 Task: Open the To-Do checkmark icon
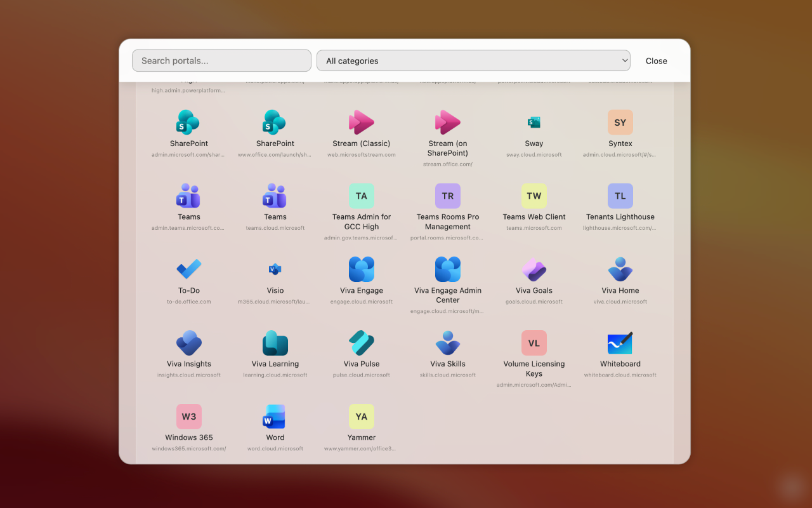pyautogui.click(x=189, y=270)
